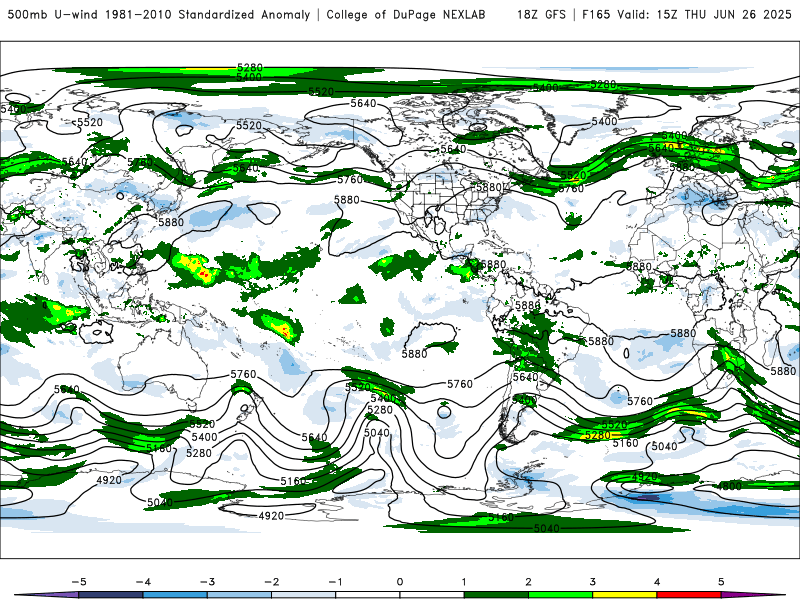Click the red colorbar segment between 4 and 5
Viewport: 800px width, 600px height.
(x=689, y=595)
